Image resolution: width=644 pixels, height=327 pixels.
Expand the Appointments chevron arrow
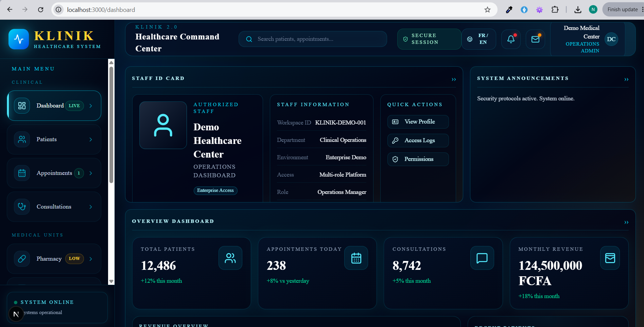click(x=91, y=173)
